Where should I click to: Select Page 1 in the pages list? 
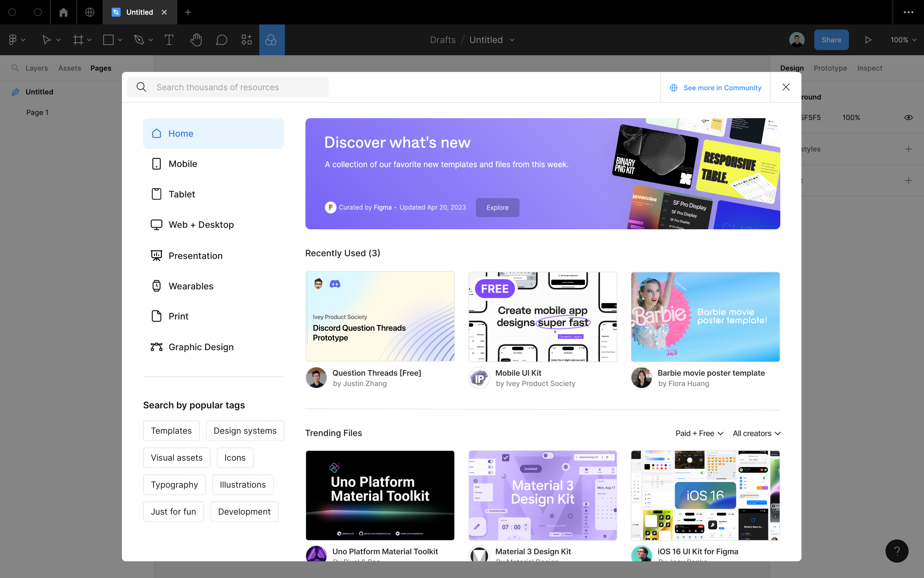click(x=38, y=112)
